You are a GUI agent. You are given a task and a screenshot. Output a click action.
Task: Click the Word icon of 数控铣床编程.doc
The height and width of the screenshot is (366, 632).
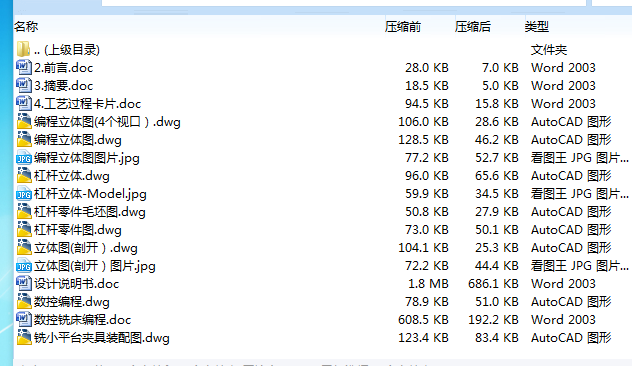pyautogui.click(x=23, y=320)
